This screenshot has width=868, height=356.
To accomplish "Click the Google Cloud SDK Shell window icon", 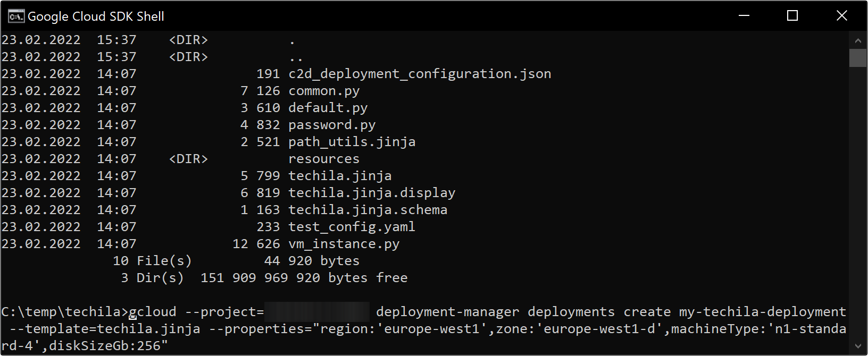I will click(x=16, y=16).
